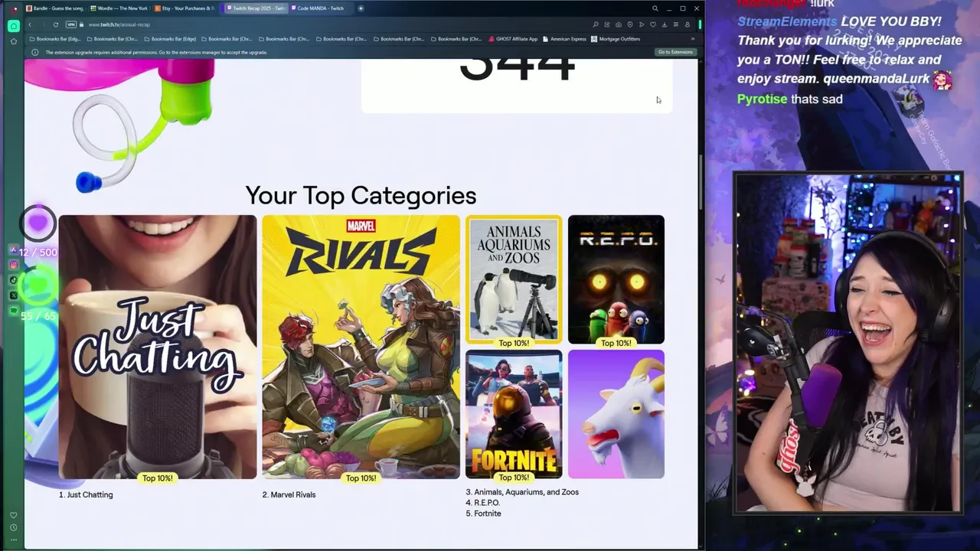This screenshot has width=980, height=551.
Task: Click the Go to Extensions button
Action: pyautogui.click(x=675, y=52)
